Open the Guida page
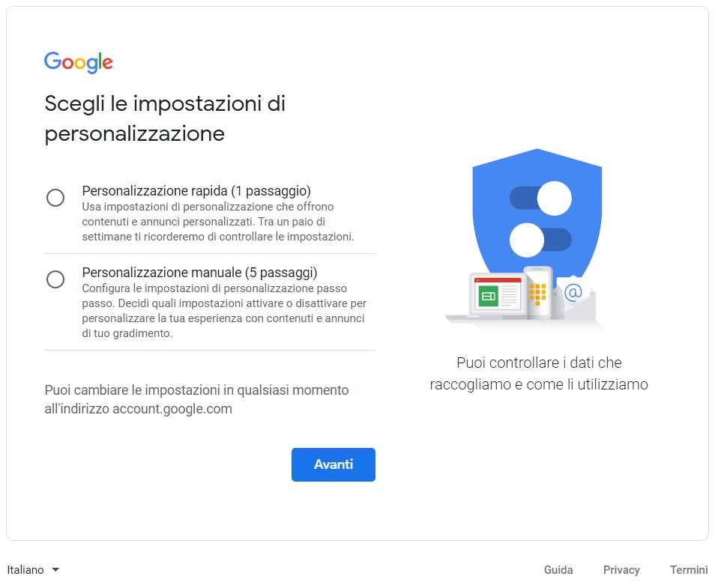Screen dimensions: 724x588 pyautogui.click(x=558, y=569)
